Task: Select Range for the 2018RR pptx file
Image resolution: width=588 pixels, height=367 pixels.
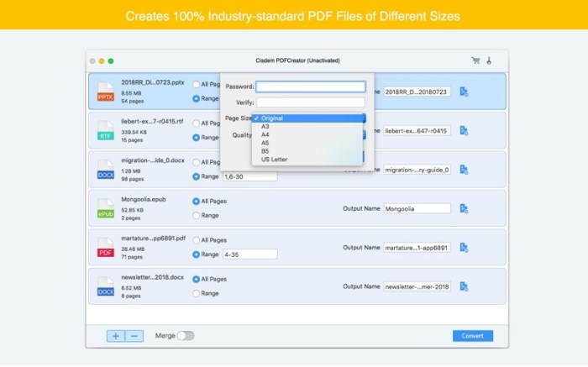Action: (x=196, y=98)
